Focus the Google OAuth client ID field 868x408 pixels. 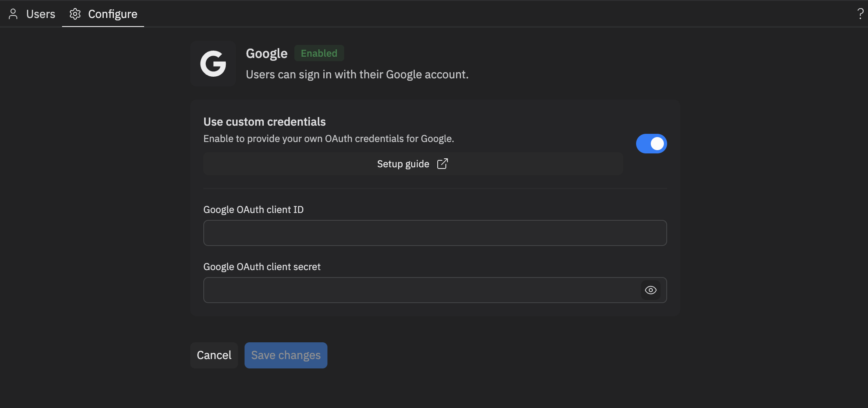(434, 233)
